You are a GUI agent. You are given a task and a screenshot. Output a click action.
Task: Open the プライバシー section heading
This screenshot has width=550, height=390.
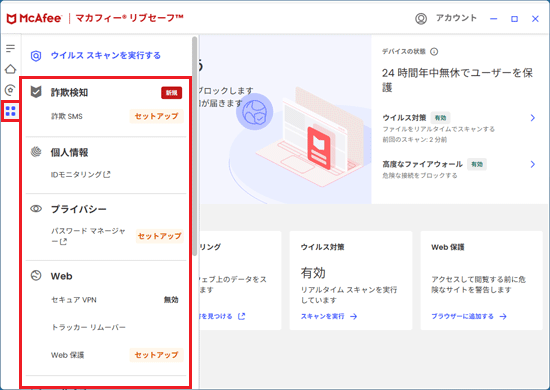click(x=79, y=209)
